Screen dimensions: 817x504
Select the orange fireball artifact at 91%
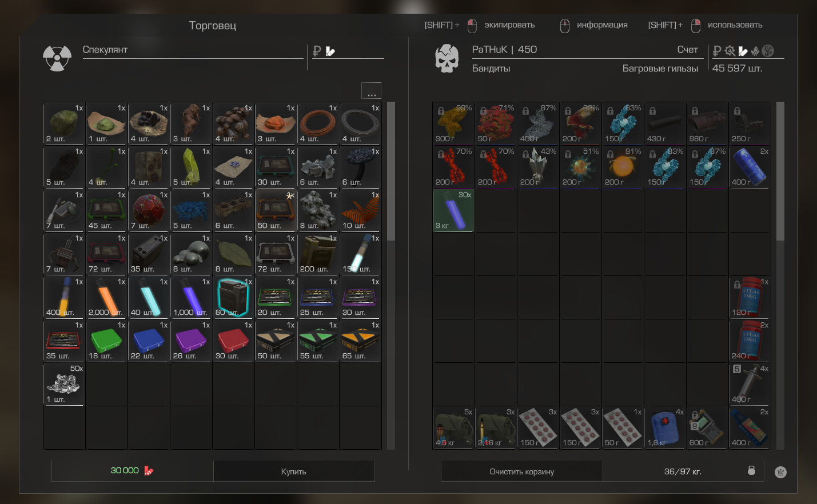point(623,167)
